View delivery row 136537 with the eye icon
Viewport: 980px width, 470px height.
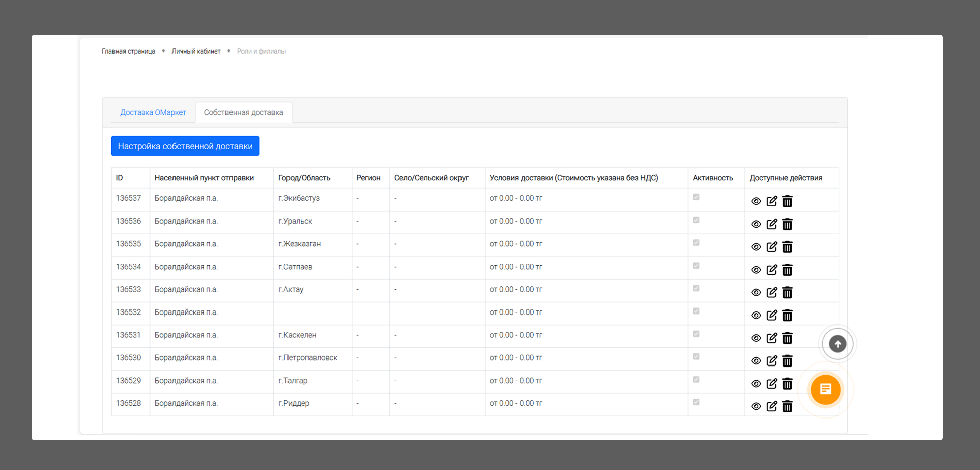[x=756, y=201]
